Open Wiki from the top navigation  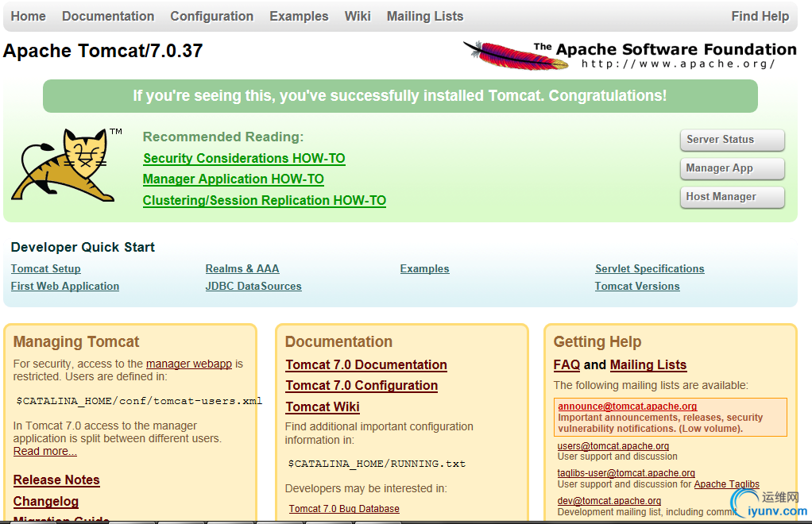click(358, 16)
